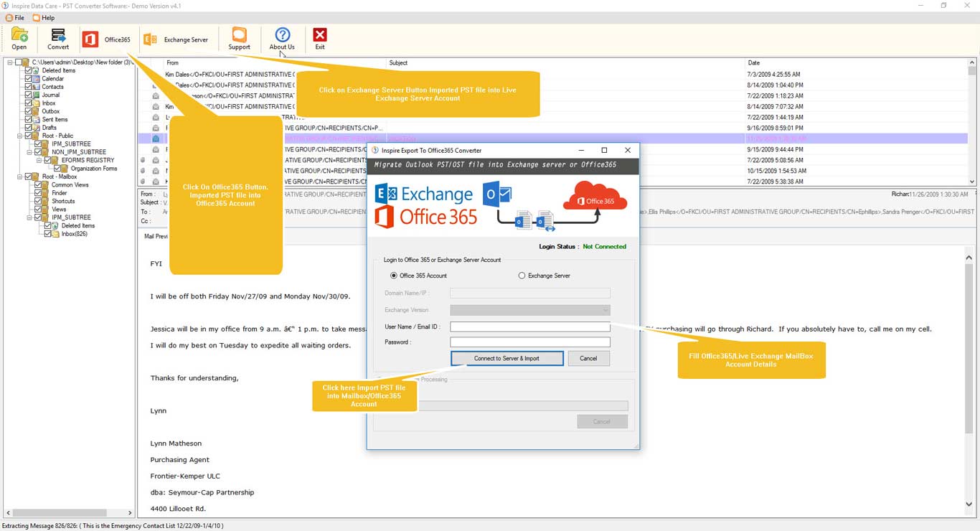Click the app icon in the title bar
This screenshot has width=980, height=531.
[5, 6]
